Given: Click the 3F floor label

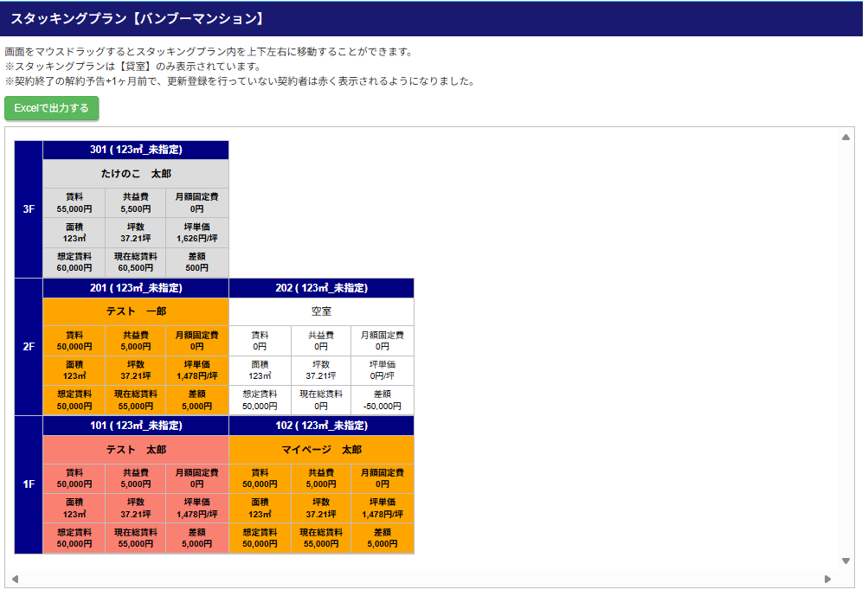Looking at the screenshot, I should (x=29, y=209).
